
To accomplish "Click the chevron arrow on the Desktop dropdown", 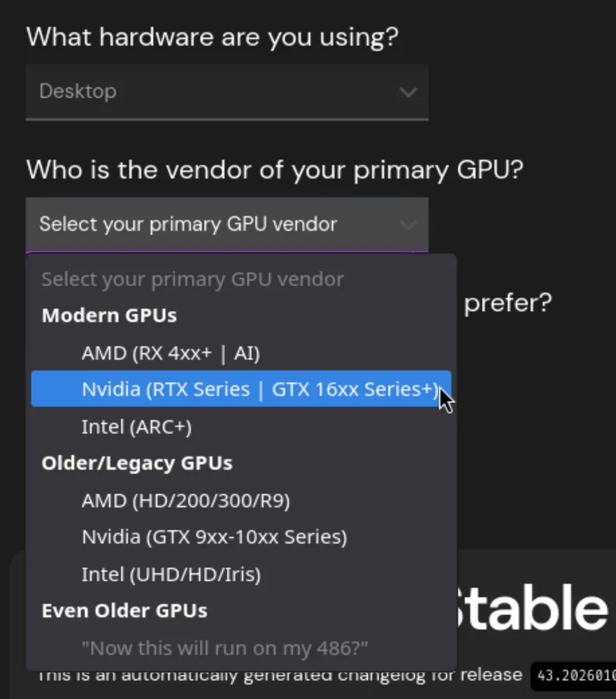I will pyautogui.click(x=408, y=92).
